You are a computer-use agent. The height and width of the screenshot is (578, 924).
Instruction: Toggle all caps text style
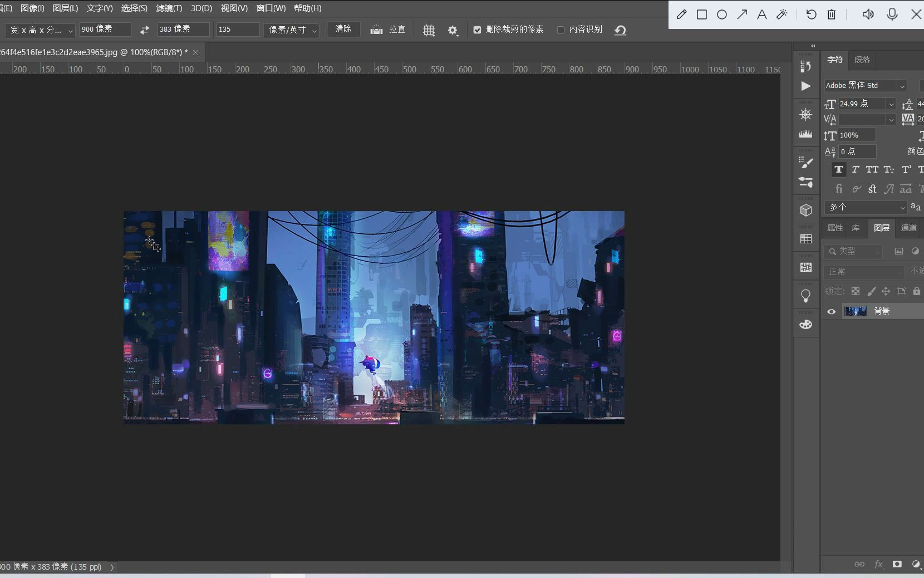872,169
